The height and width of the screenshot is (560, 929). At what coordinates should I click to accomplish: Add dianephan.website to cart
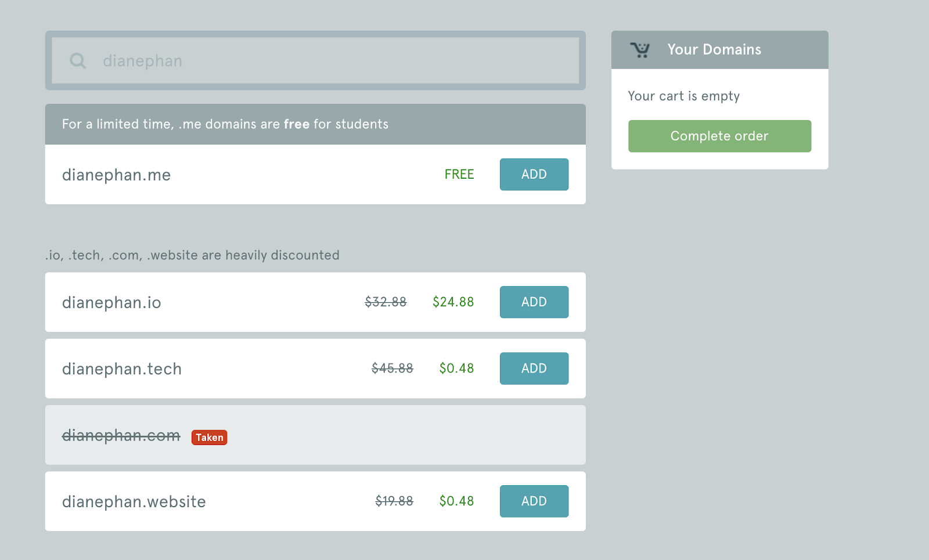click(534, 501)
